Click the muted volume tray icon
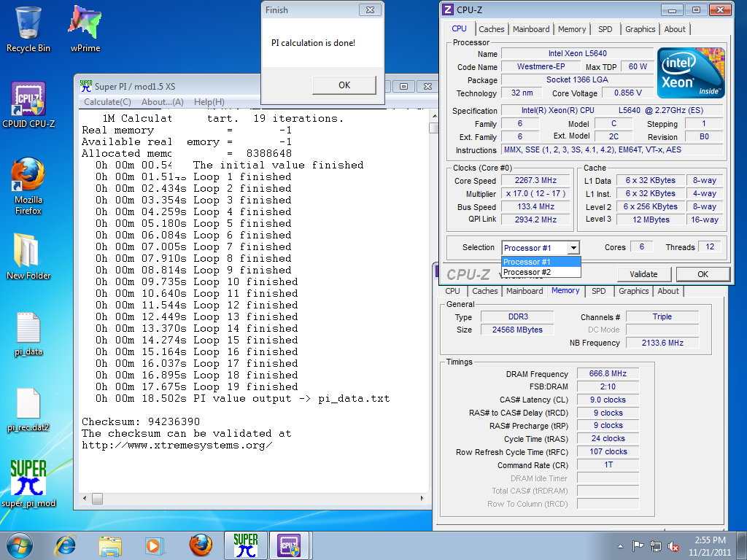This screenshot has width=747, height=560. tap(673, 545)
